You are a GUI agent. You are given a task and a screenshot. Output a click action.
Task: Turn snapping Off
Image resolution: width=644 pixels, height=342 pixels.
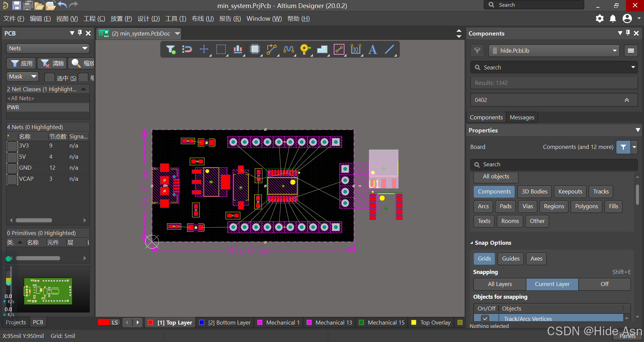[x=604, y=284]
